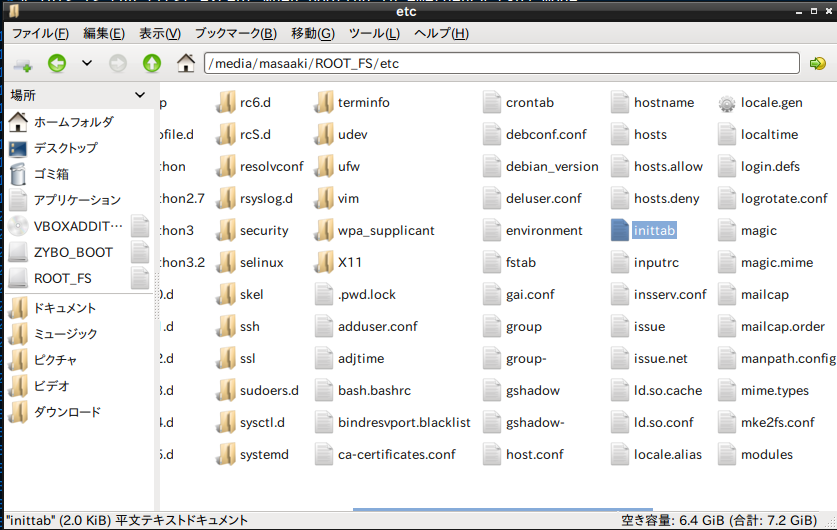Click the new tab toolbar icon
Image resolution: width=837 pixels, height=530 pixels.
(x=22, y=64)
